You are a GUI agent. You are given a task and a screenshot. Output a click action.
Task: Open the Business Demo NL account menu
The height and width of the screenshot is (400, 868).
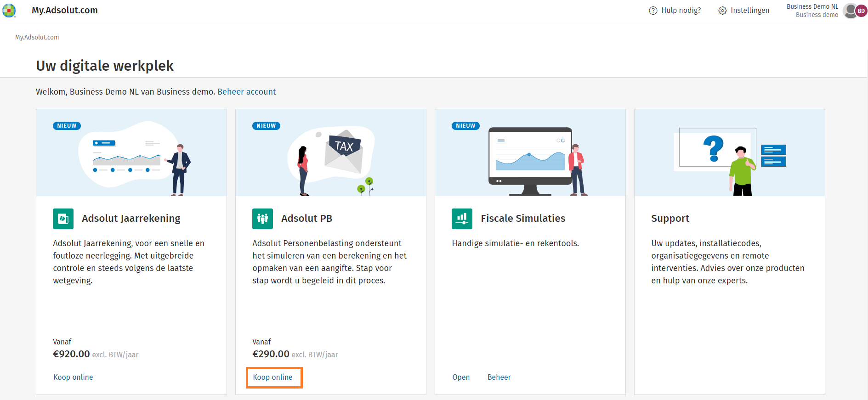(x=812, y=11)
